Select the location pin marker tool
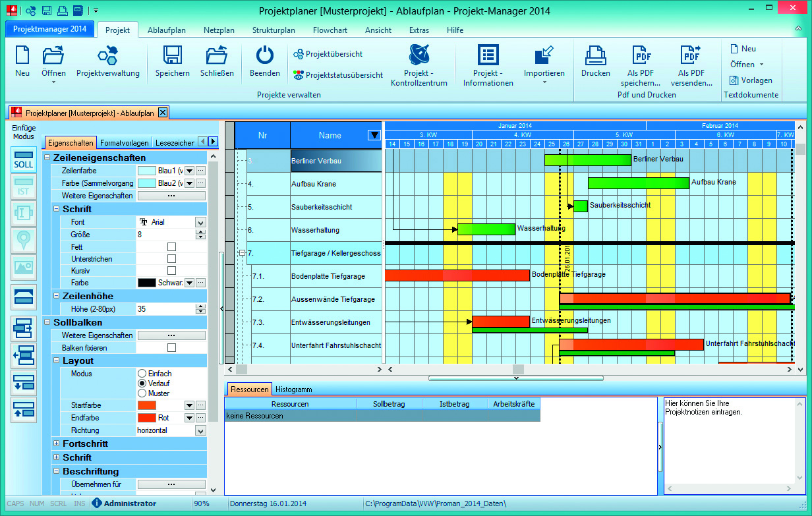The width and height of the screenshot is (812, 516). [24, 239]
